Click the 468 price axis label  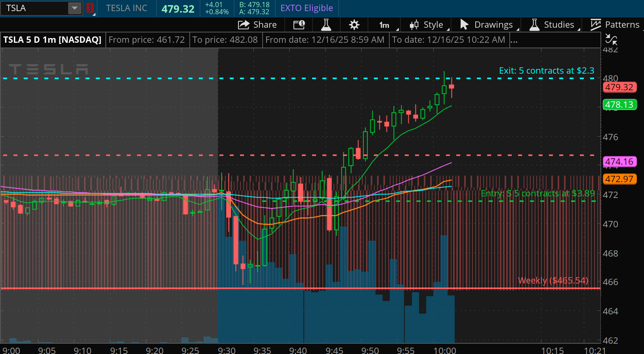click(610, 253)
